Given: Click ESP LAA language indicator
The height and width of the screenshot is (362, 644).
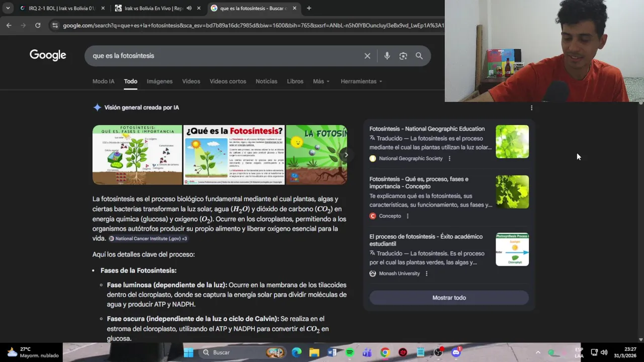Looking at the screenshot, I should [579, 352].
